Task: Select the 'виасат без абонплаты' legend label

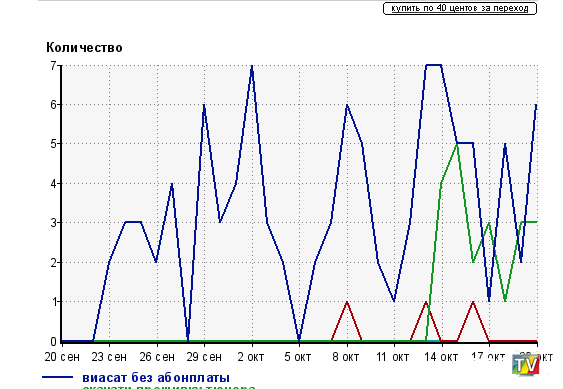Action: click(x=156, y=378)
